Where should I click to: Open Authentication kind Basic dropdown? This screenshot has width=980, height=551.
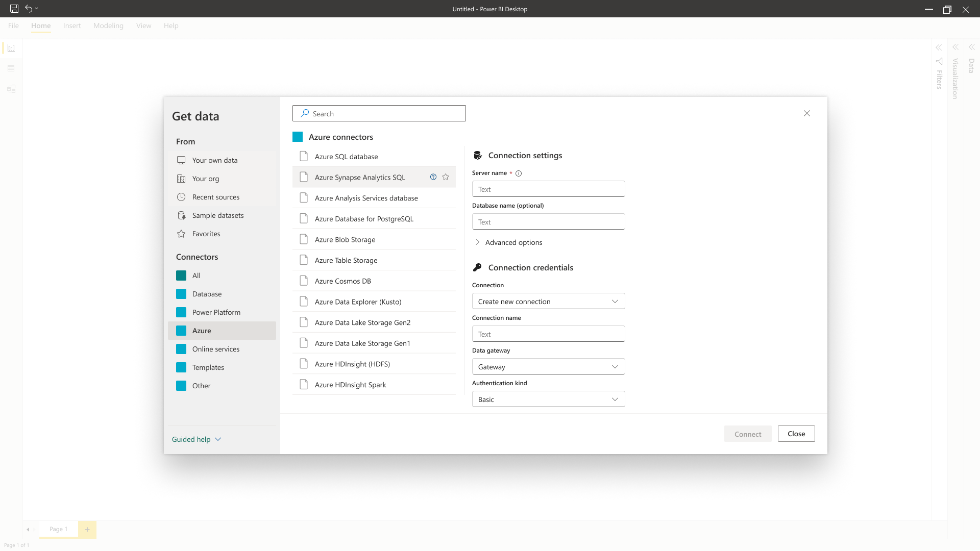[548, 399]
